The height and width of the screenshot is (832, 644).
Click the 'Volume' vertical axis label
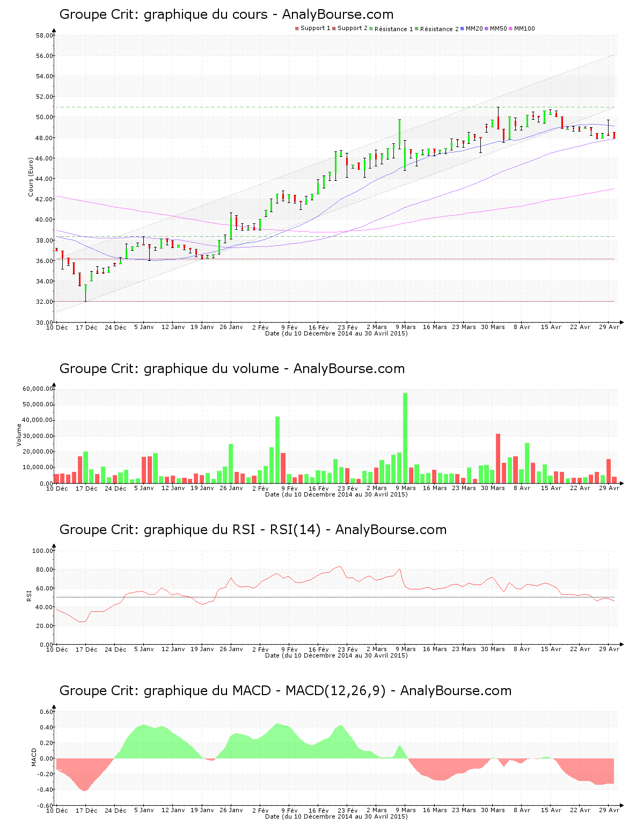pyautogui.click(x=19, y=435)
